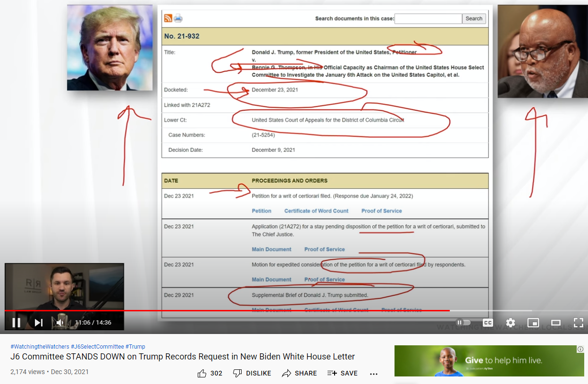
Task: Open video settings gear
Action: point(511,323)
